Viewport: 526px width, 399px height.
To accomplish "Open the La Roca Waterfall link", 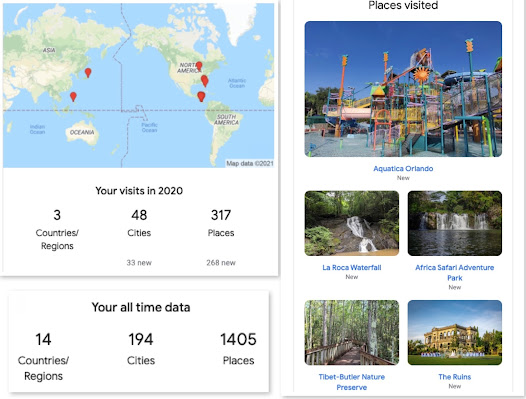I will tap(352, 267).
